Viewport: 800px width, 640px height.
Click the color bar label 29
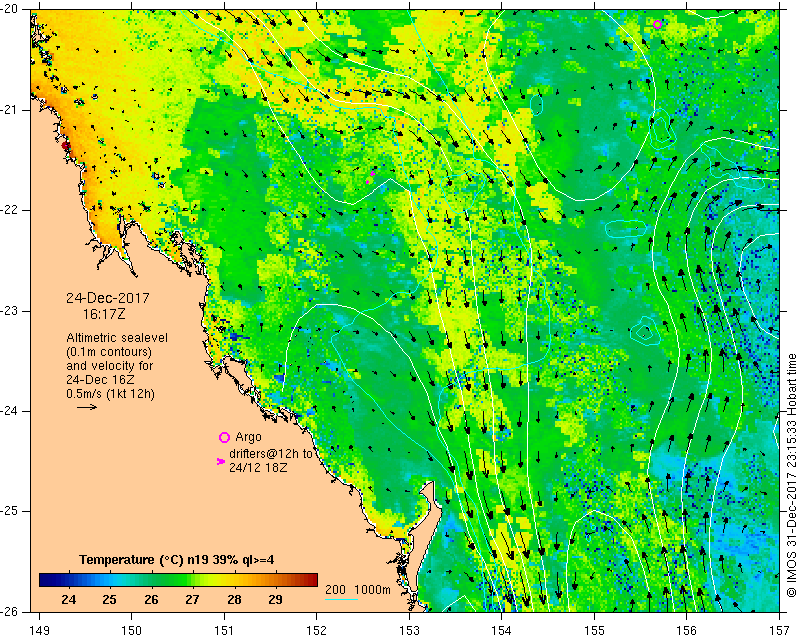tap(276, 600)
